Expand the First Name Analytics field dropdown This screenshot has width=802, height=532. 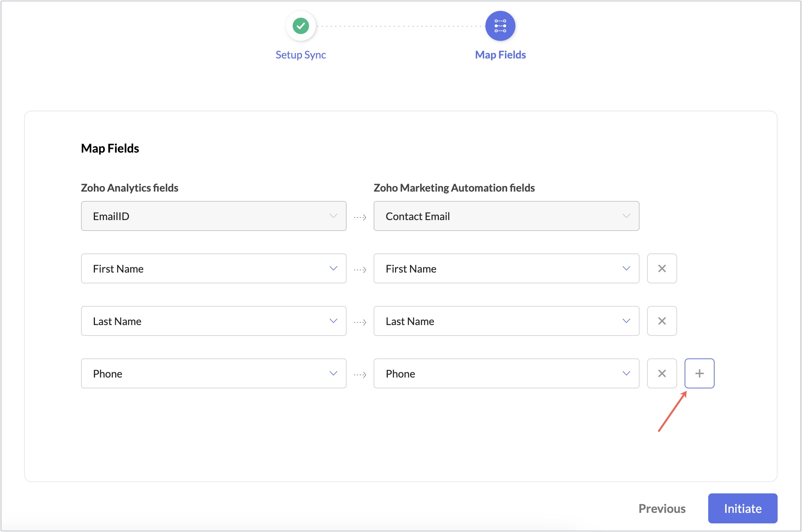click(x=213, y=268)
